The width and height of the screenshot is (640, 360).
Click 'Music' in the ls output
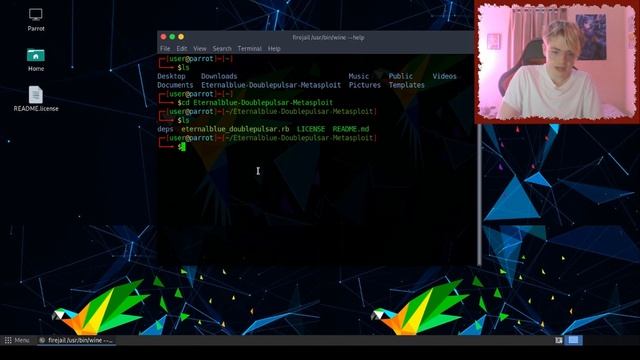point(358,76)
